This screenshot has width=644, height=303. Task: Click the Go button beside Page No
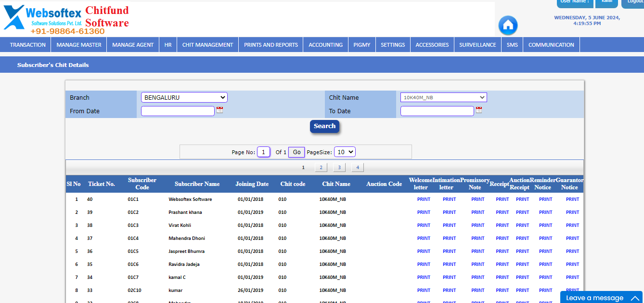pos(296,151)
